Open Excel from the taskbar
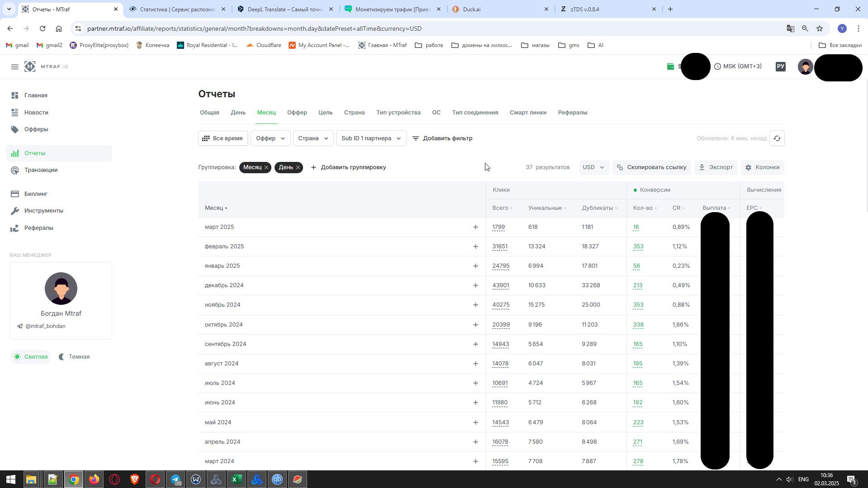Image resolution: width=868 pixels, height=488 pixels. (x=237, y=479)
